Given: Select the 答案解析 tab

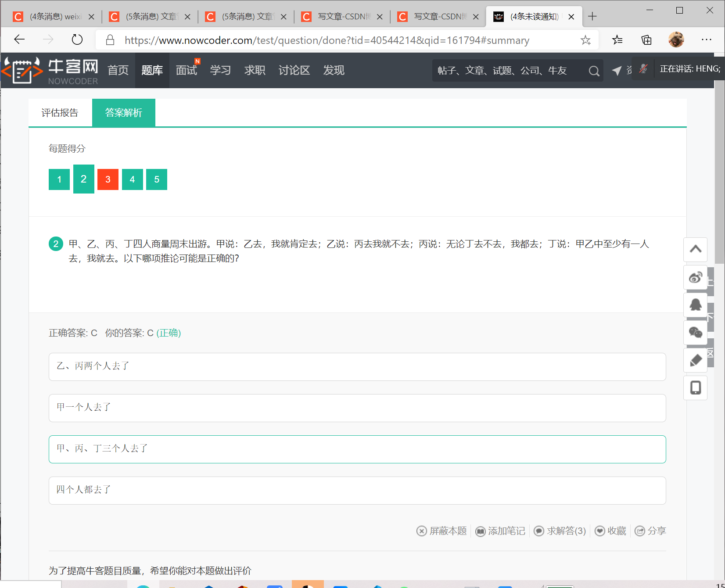Looking at the screenshot, I should click(124, 113).
